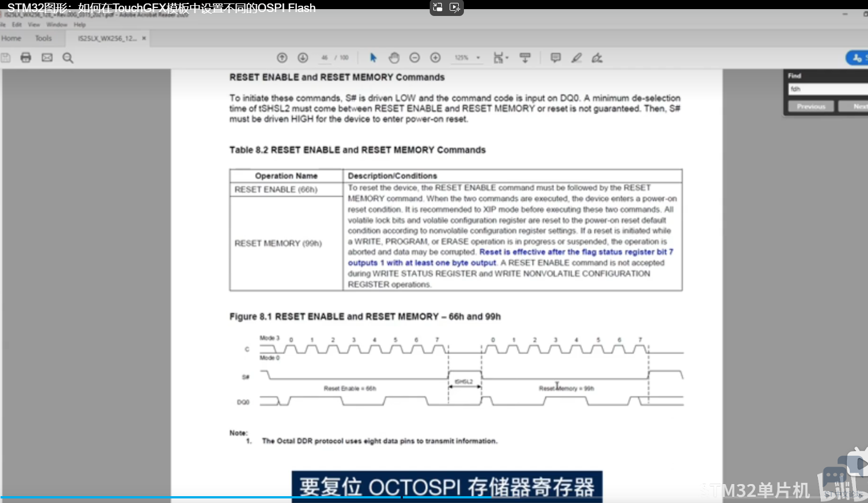This screenshot has width=868, height=503.
Task: Switch to the Tools tab
Action: (x=43, y=38)
